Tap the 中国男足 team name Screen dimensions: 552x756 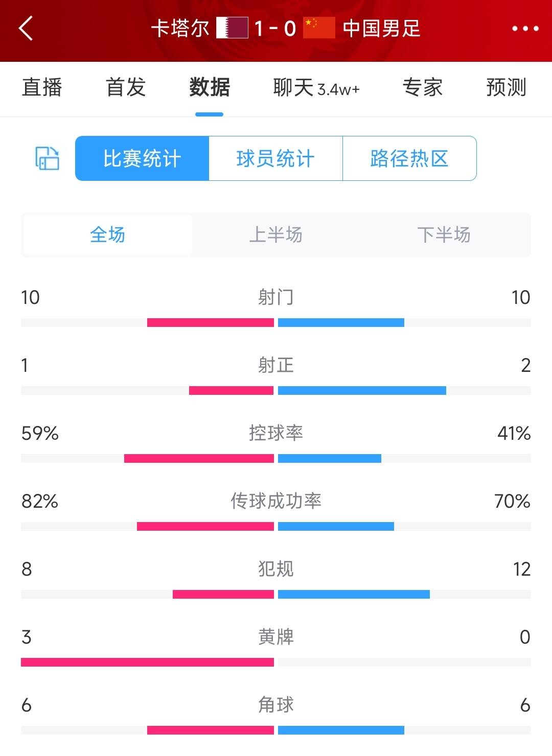click(x=381, y=29)
